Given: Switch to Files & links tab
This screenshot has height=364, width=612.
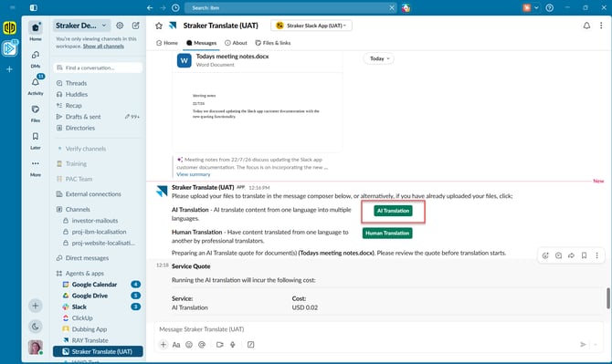Looking at the screenshot, I should coord(273,43).
